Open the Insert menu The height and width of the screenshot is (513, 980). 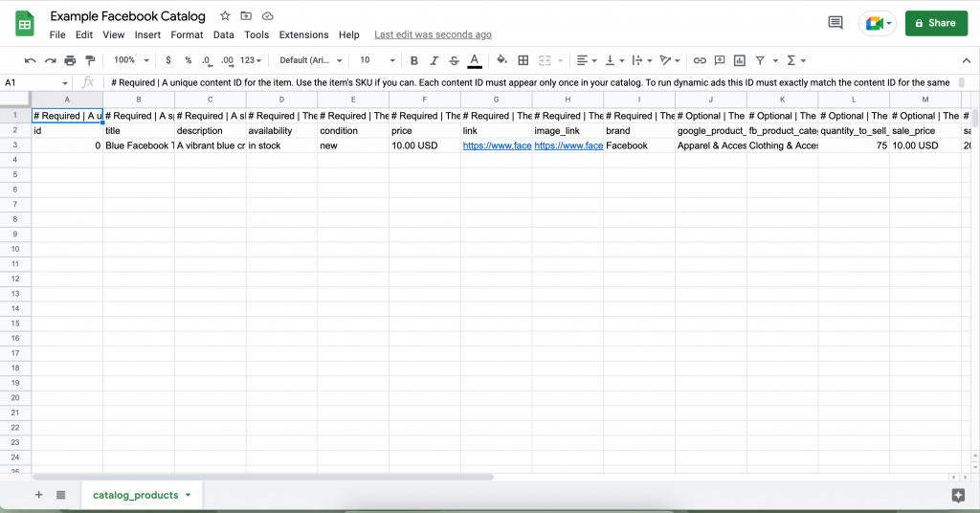(147, 35)
